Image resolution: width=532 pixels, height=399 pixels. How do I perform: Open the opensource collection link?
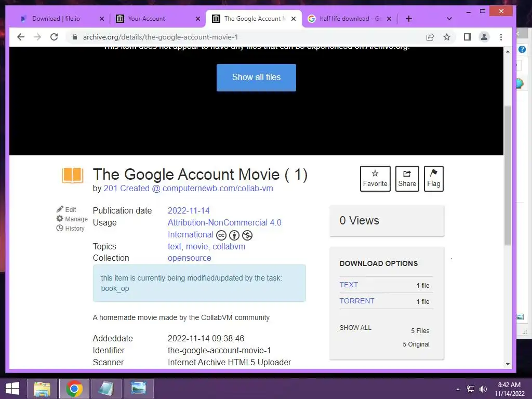189,258
